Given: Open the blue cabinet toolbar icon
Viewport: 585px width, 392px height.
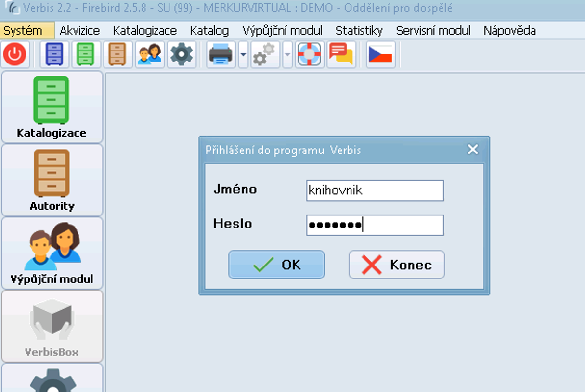Looking at the screenshot, I should 54,54.
